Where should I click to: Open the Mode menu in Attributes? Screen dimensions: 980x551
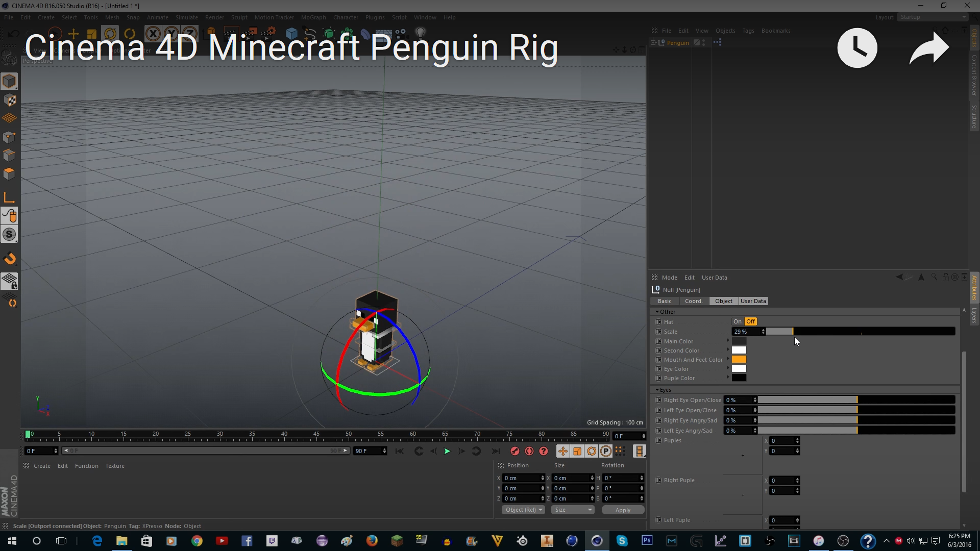tap(669, 278)
